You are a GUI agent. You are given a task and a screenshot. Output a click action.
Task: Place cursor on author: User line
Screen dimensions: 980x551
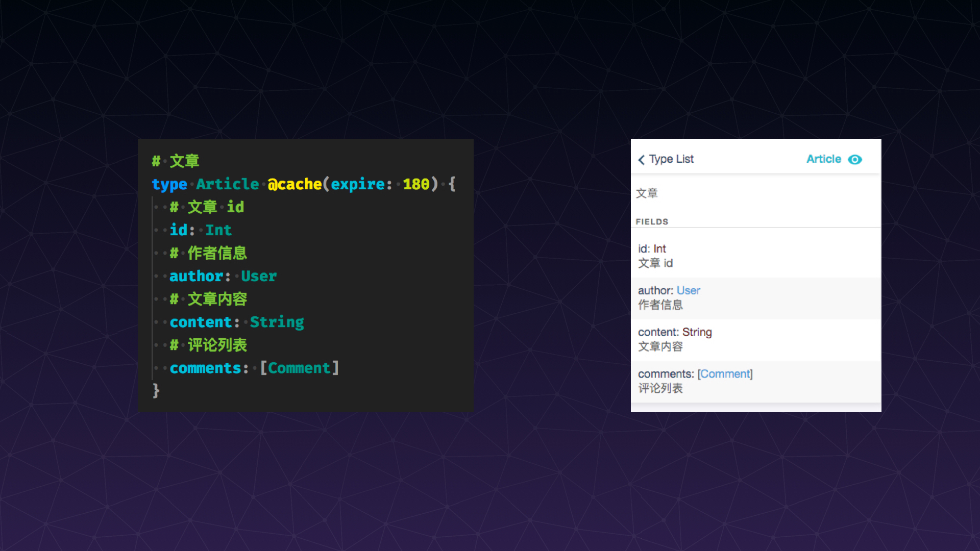pos(223,276)
